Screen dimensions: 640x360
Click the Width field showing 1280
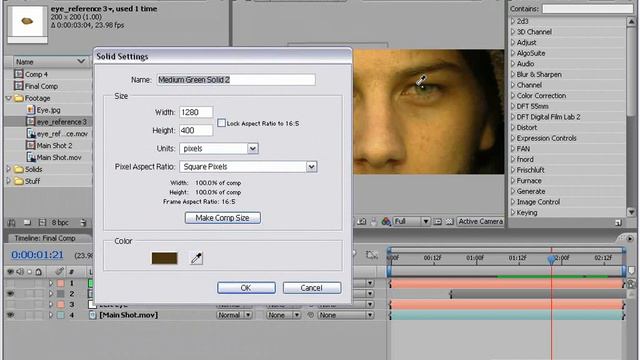(196, 112)
